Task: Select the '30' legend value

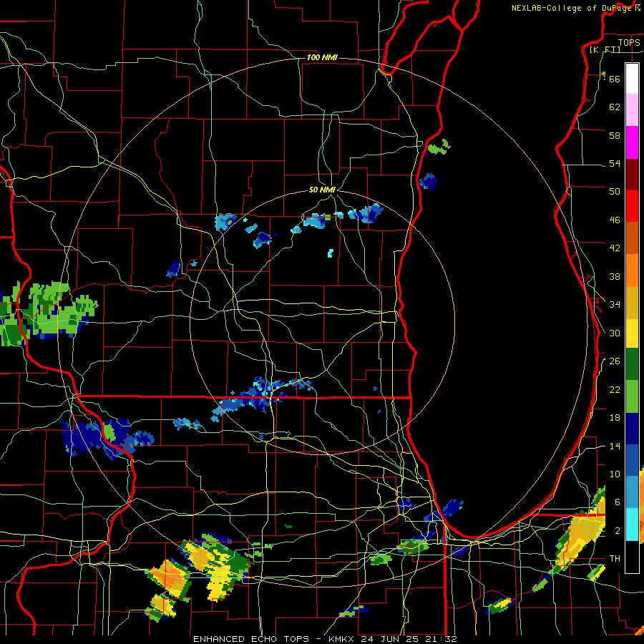Action: point(615,333)
